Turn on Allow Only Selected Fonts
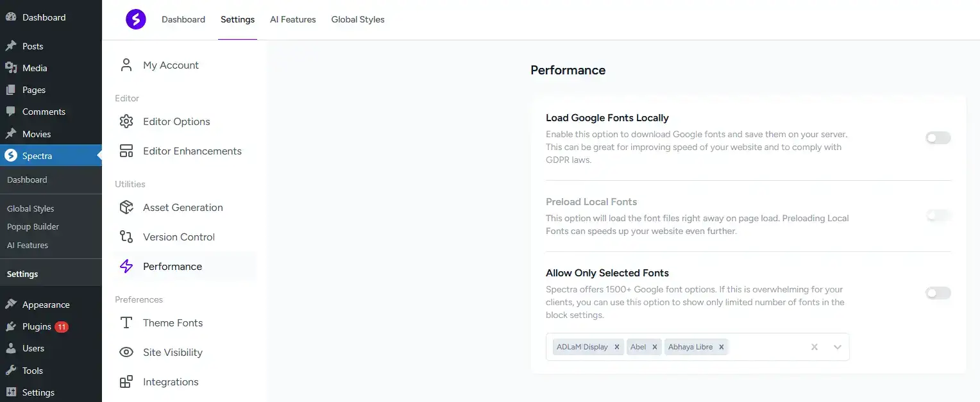 tap(938, 293)
